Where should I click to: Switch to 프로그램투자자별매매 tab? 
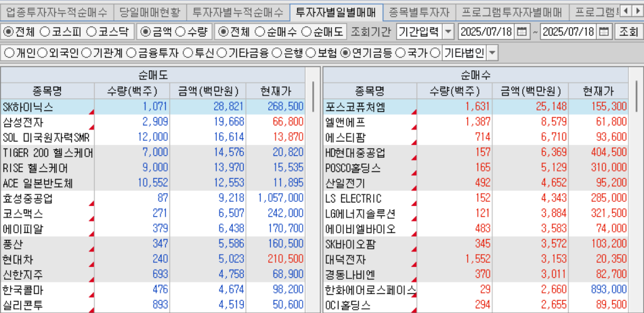coord(512,12)
